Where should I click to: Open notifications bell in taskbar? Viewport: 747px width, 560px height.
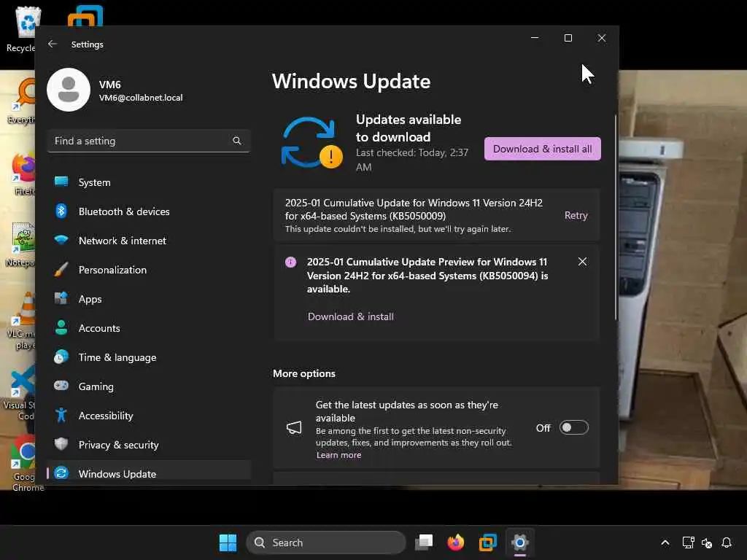click(x=727, y=542)
